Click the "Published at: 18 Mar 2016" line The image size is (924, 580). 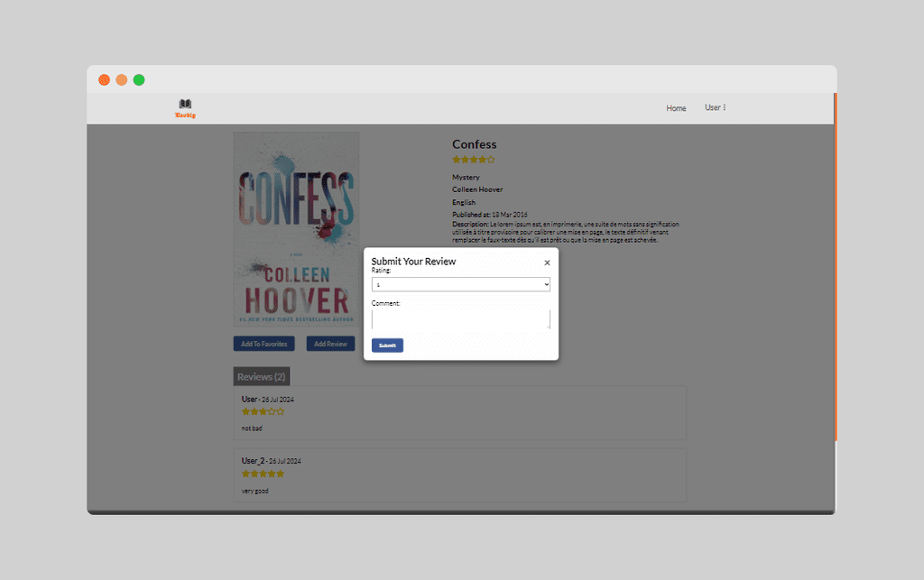point(490,215)
